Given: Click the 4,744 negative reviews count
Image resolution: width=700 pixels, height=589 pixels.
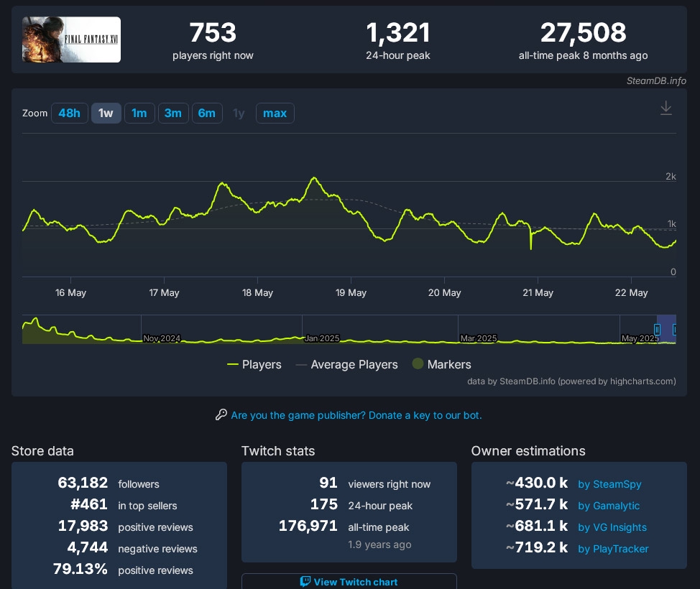Looking at the screenshot, I should [88, 547].
